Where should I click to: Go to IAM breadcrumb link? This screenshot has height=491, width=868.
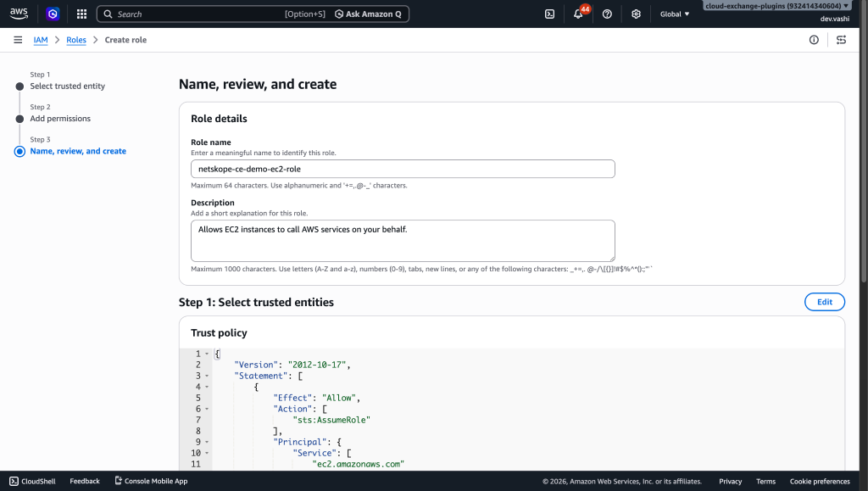(x=41, y=40)
